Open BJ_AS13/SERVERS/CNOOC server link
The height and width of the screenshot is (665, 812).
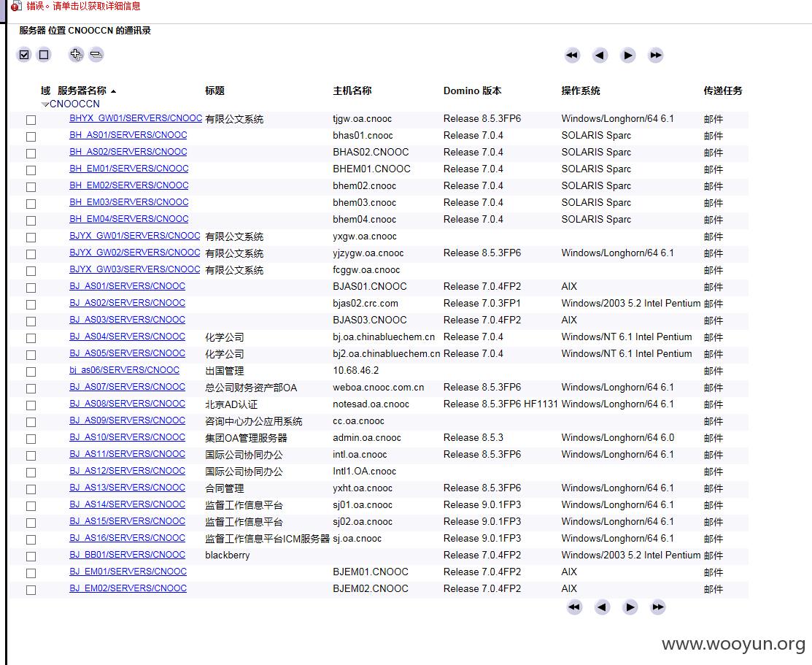(128, 487)
